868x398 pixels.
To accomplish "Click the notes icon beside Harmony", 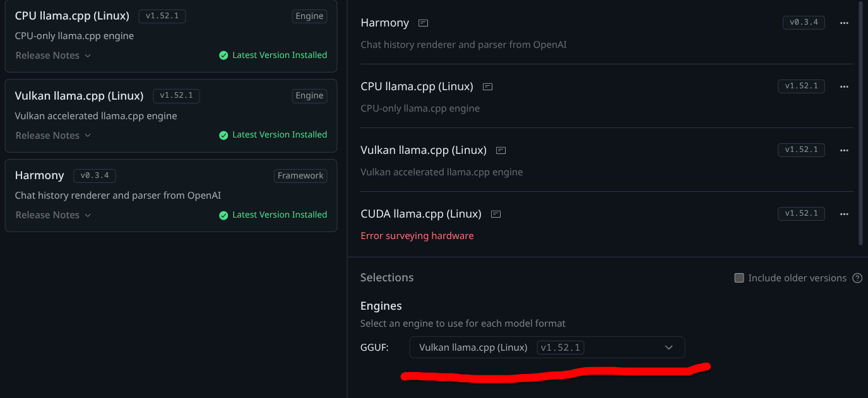I will pos(424,23).
